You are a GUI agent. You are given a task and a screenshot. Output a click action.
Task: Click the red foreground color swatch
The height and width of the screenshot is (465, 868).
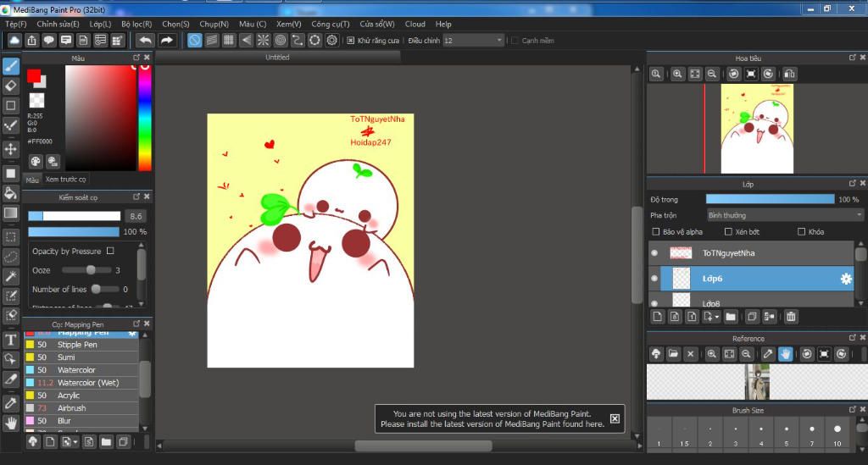tap(34, 75)
